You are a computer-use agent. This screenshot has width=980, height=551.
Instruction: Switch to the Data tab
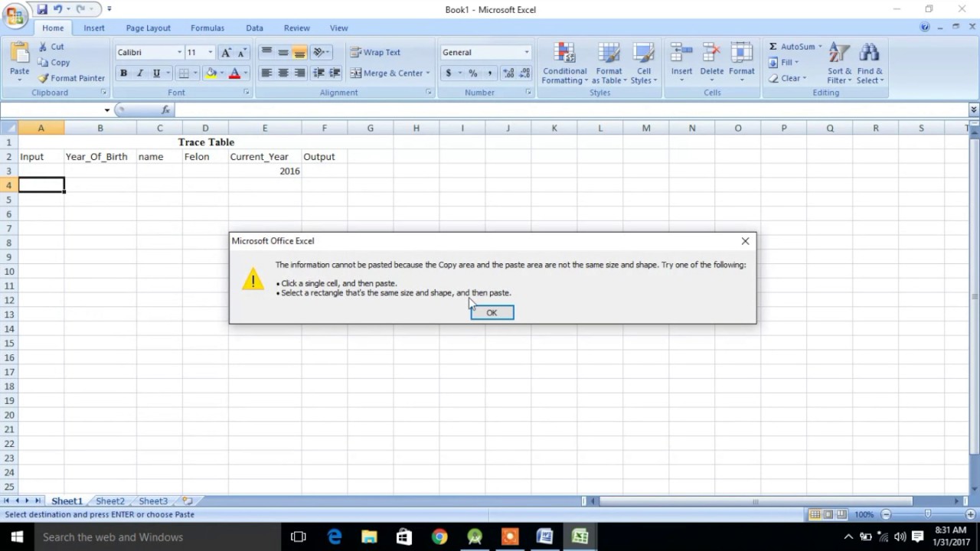tap(255, 28)
